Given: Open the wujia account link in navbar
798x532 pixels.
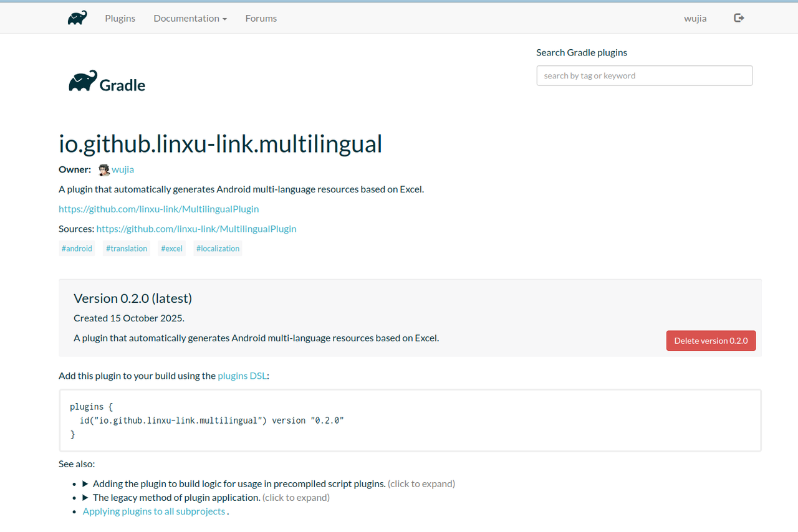Looking at the screenshot, I should (695, 18).
